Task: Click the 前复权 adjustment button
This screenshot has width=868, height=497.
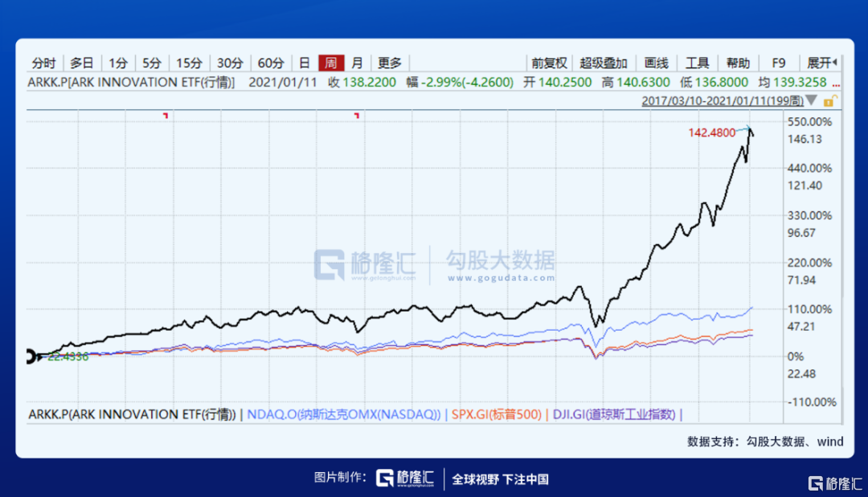Action: point(549,63)
